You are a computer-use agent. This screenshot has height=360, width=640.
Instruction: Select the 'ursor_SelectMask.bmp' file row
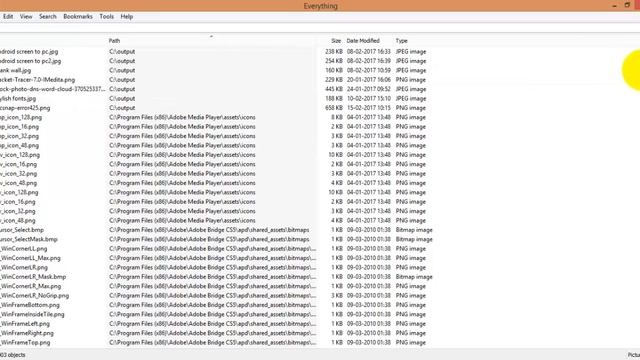[x=29, y=240]
